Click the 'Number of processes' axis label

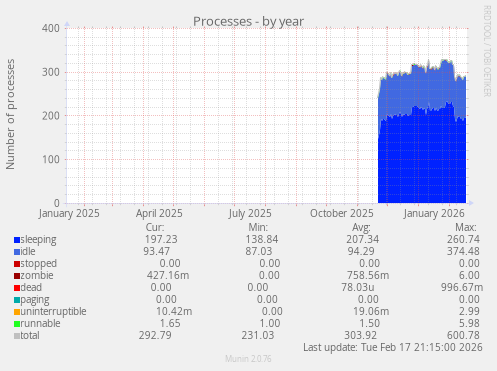coord(10,114)
